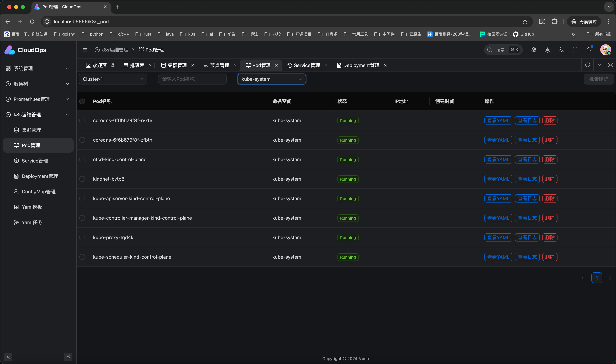The width and height of the screenshot is (616, 364).
Task: Switch to the 欢迎页 tab
Action: coord(96,65)
